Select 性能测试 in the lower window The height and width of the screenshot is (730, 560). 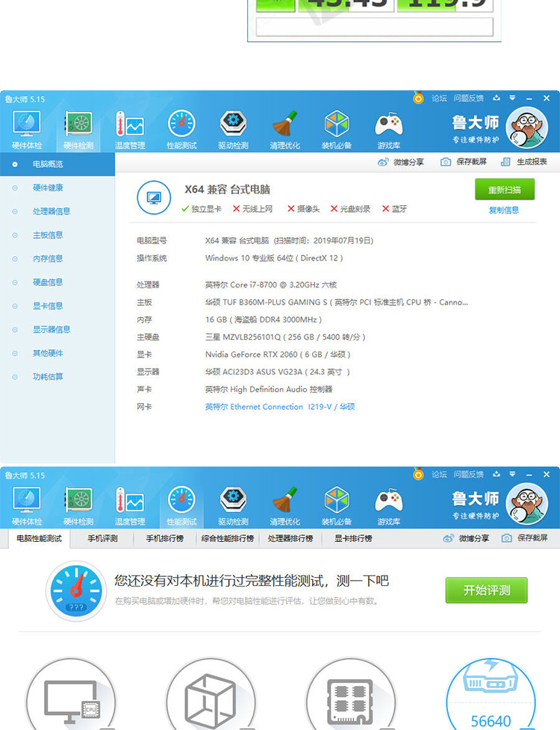181,506
